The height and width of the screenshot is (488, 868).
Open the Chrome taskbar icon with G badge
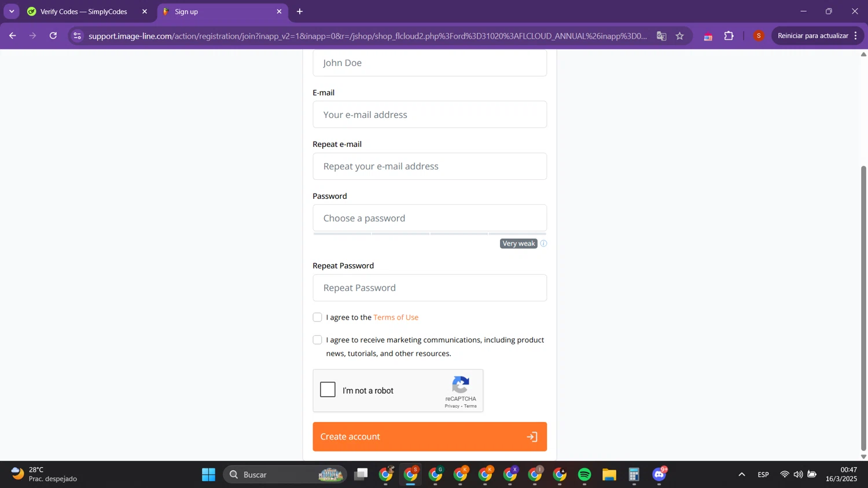pyautogui.click(x=436, y=475)
